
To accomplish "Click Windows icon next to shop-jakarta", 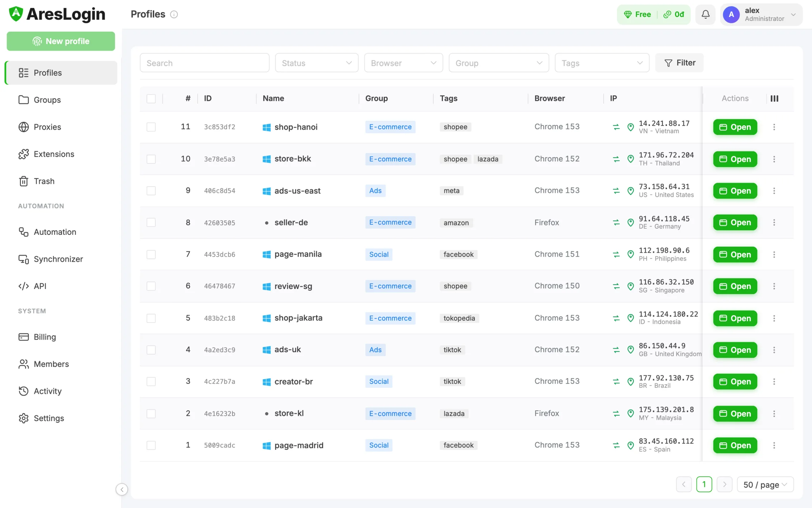I will [266, 318].
